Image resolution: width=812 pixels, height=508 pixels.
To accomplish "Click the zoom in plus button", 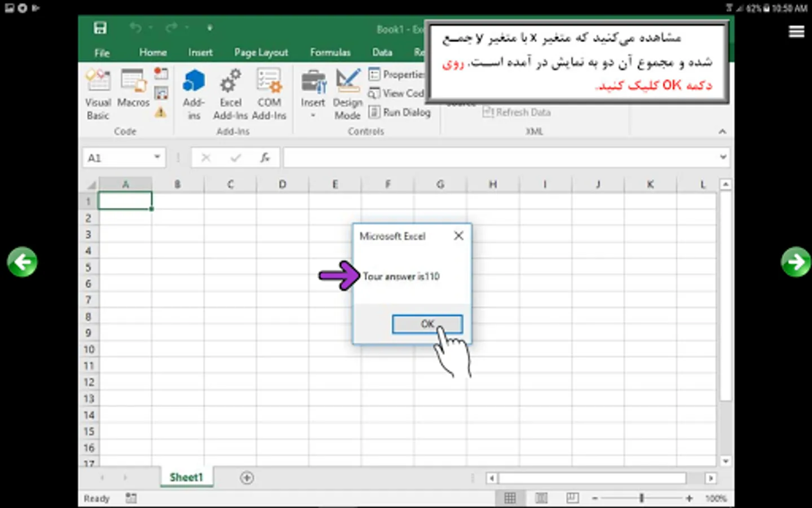I will point(689,498).
